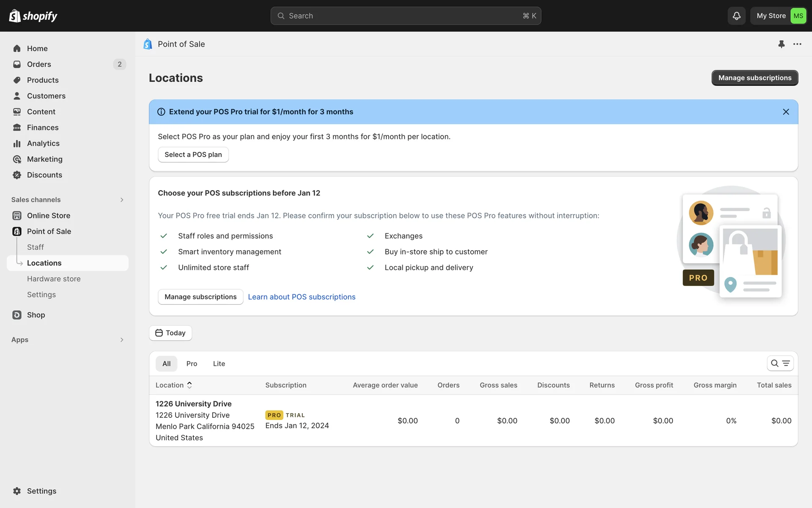Click the Shopify logo
The width and height of the screenshot is (812, 508).
pos(33,16)
